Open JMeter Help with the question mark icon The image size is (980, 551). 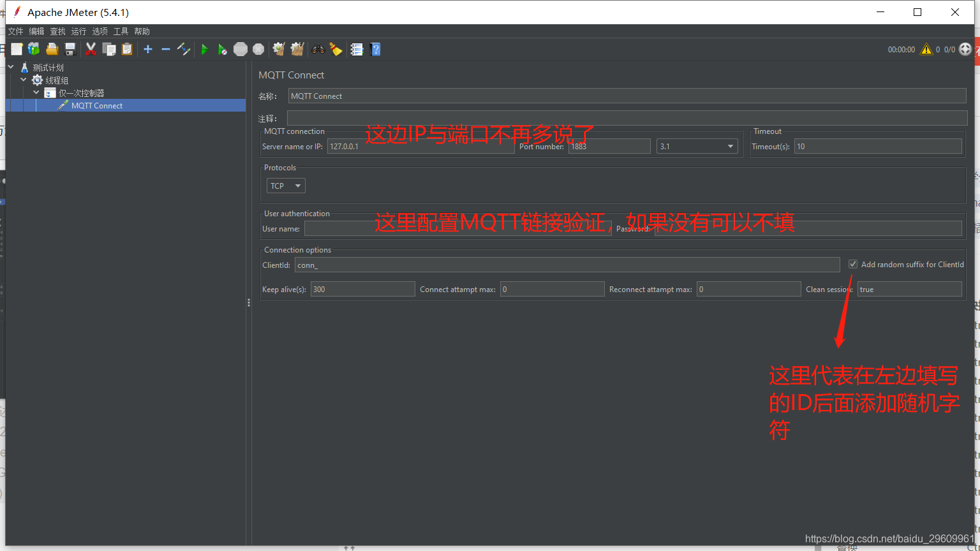(x=375, y=49)
